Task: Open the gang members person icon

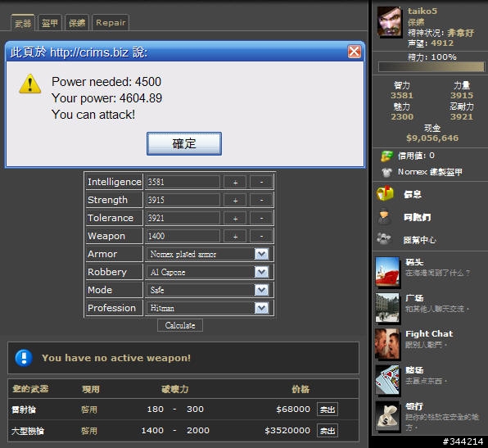Action: [x=384, y=217]
